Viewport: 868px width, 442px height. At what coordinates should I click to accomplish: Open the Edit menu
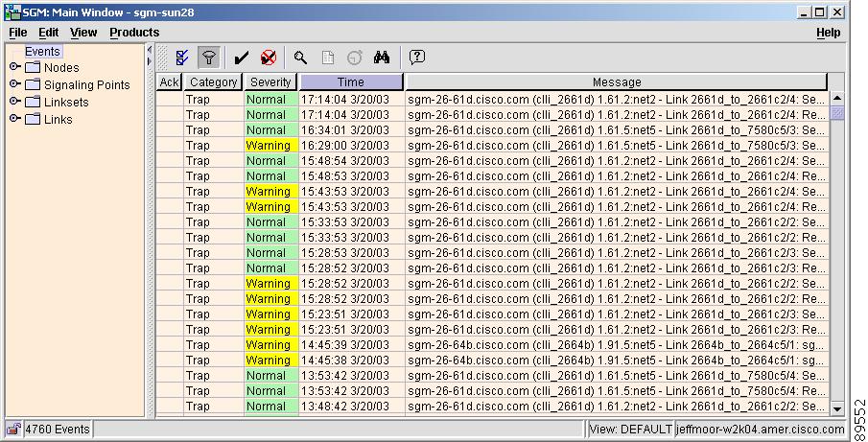tap(49, 33)
